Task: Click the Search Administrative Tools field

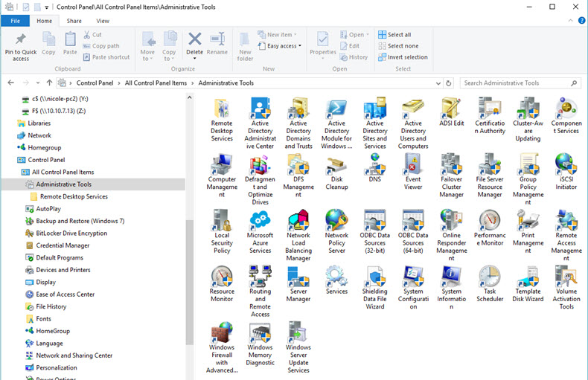Action: 520,83
